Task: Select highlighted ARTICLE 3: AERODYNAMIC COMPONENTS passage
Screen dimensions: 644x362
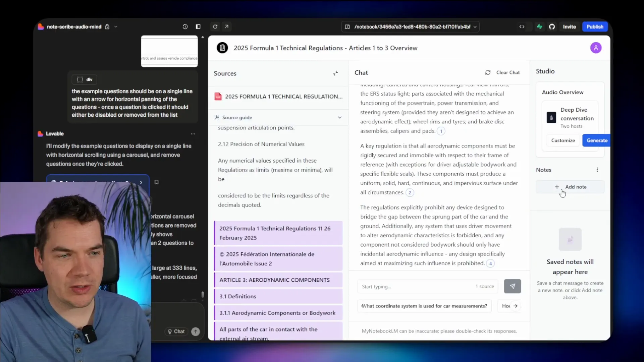Action: (x=278, y=280)
